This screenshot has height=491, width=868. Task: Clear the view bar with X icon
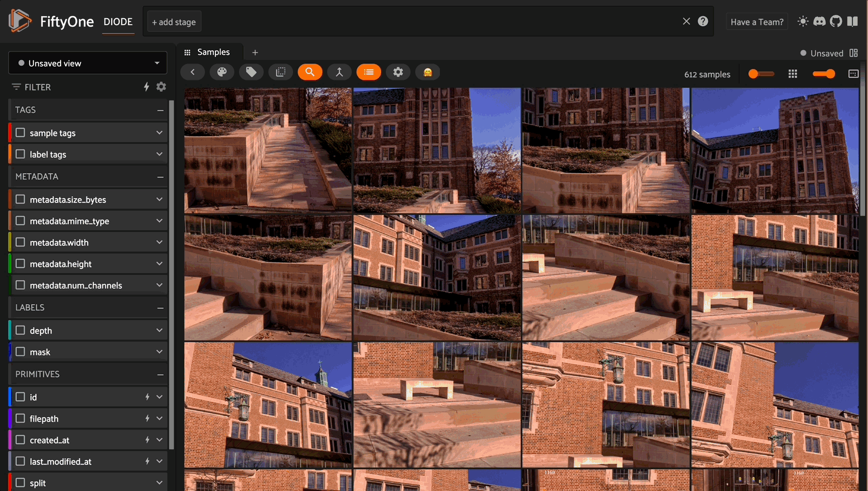(x=686, y=21)
